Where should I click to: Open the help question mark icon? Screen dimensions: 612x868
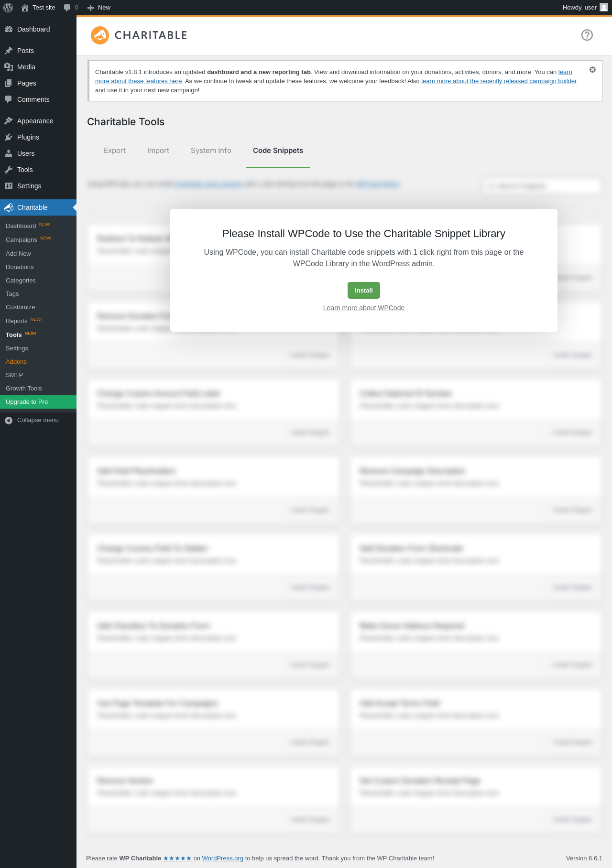click(x=587, y=35)
